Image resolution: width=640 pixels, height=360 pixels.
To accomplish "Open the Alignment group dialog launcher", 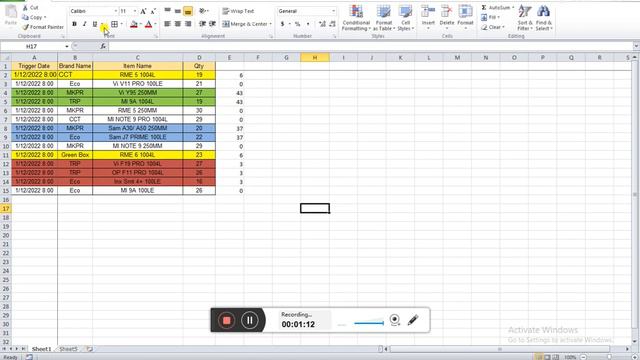I will [x=271, y=37].
